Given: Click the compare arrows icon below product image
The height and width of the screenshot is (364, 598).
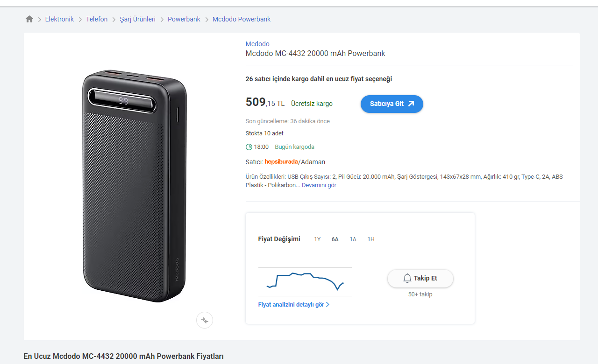Looking at the screenshot, I should [x=205, y=320].
